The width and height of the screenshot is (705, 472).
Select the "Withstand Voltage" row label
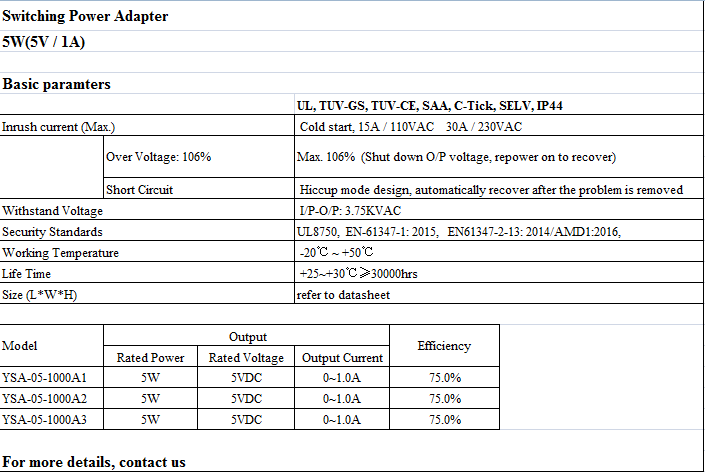[x=53, y=211]
